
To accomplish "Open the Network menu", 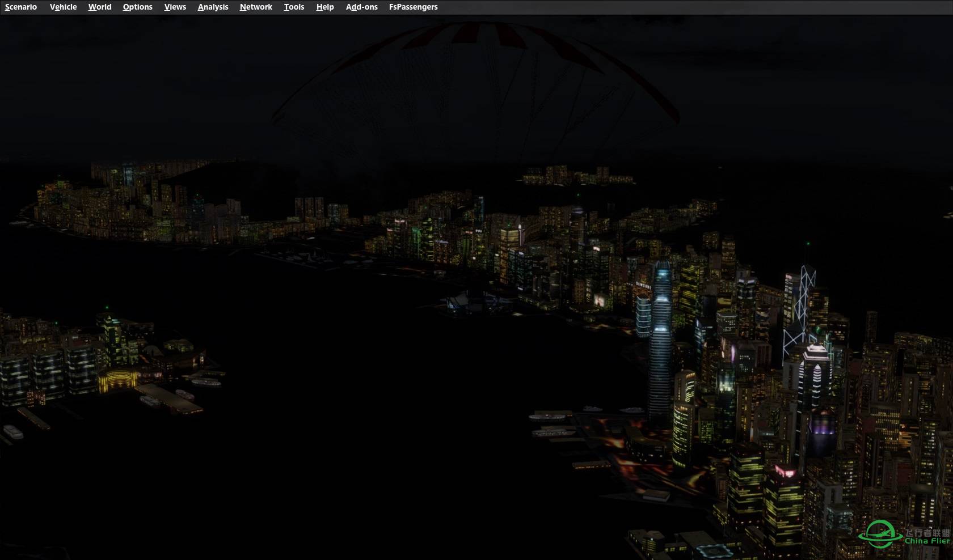I will click(x=256, y=7).
